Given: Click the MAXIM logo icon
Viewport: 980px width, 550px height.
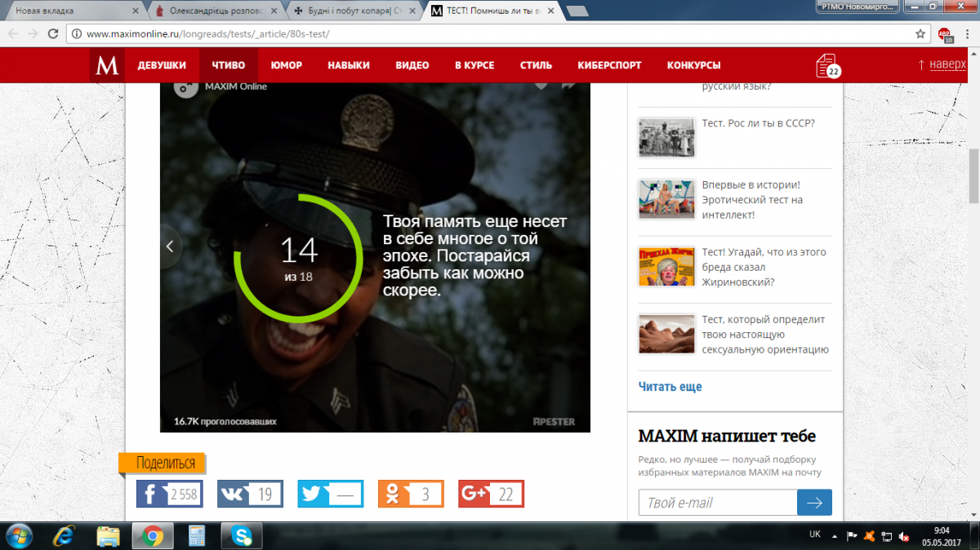Looking at the screenshot, I should 107,65.
